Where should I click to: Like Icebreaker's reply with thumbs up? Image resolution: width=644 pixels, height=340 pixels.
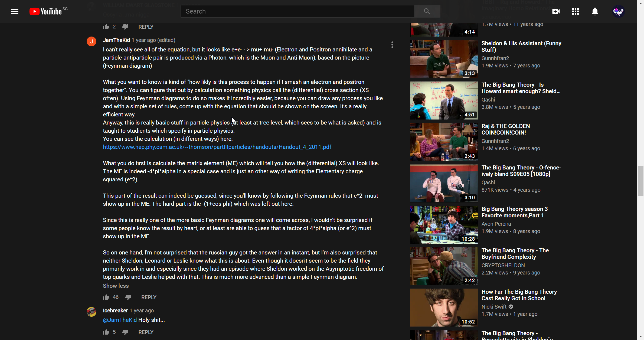106,332
